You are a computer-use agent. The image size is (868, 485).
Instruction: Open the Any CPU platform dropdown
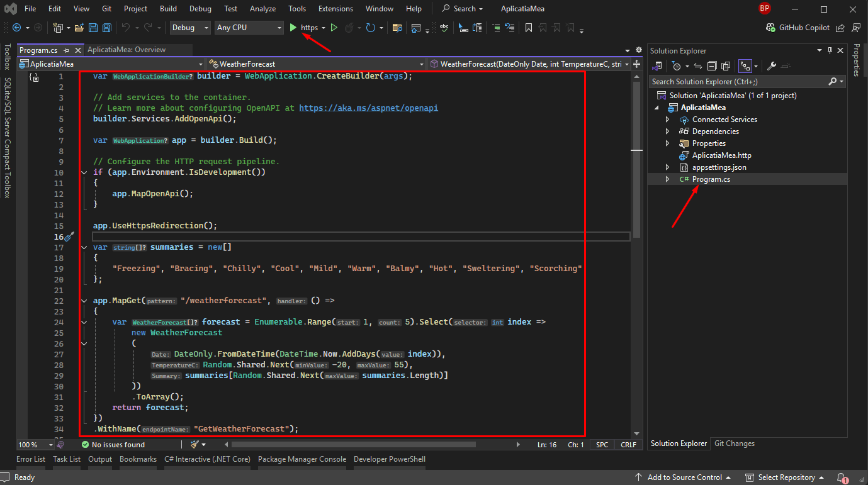tap(248, 28)
